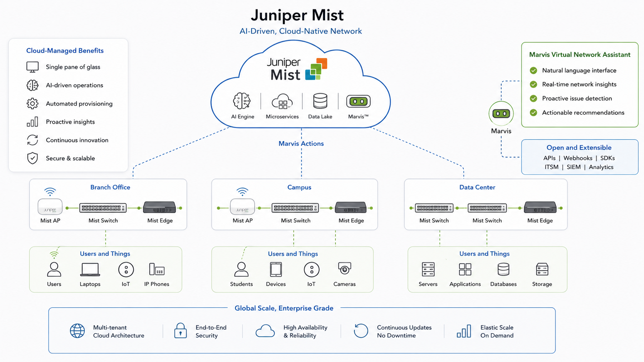Click the ITSM text

coord(552,167)
